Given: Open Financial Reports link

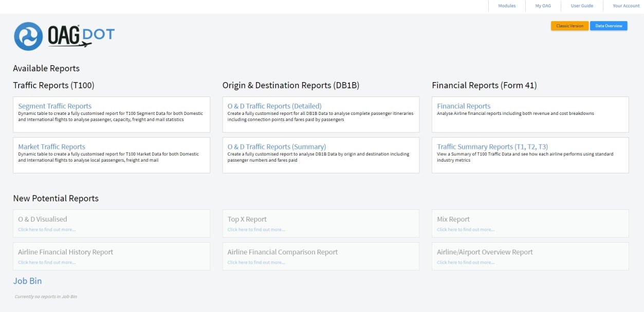Looking at the screenshot, I should [x=464, y=106].
